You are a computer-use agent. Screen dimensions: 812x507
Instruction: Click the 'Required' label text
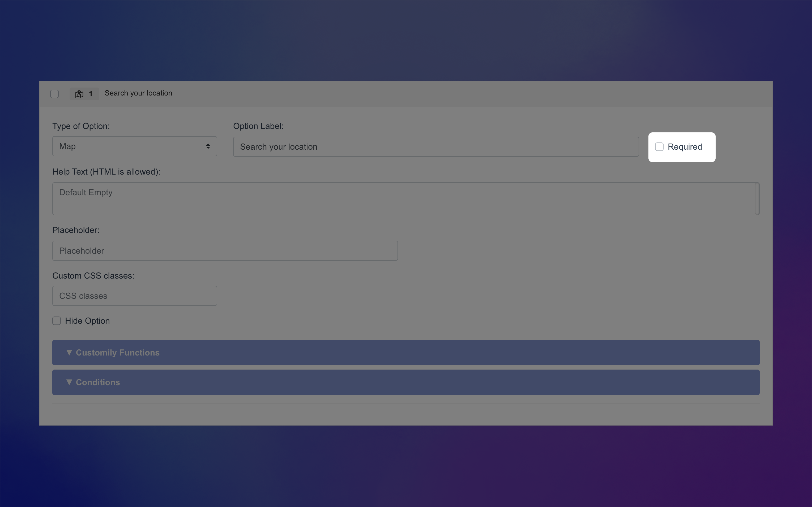[x=685, y=147]
